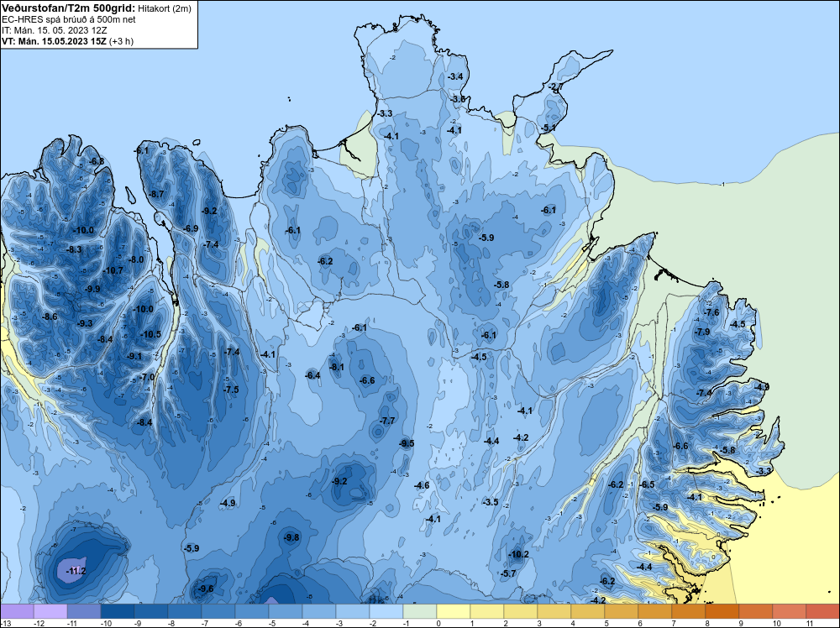Click the -8.3 temperature label

[74, 249]
